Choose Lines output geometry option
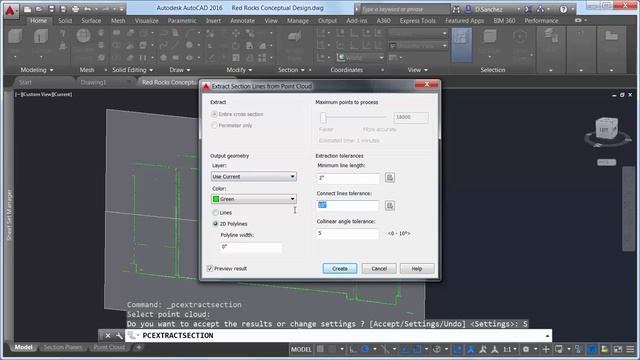Image resolution: width=640 pixels, height=360 pixels. (x=215, y=213)
